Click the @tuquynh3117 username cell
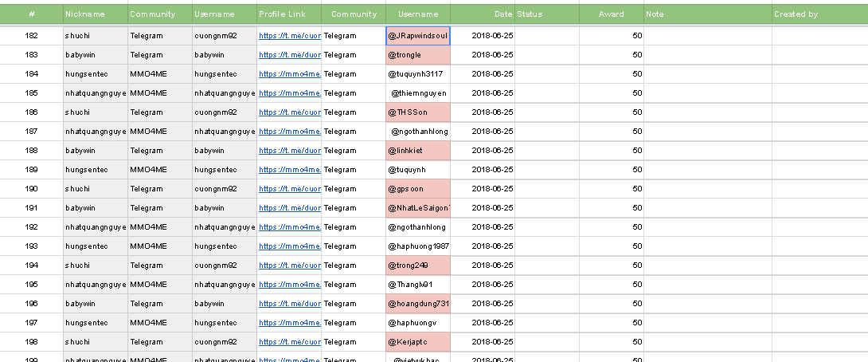The height and width of the screenshot is (362, 868). (x=418, y=74)
